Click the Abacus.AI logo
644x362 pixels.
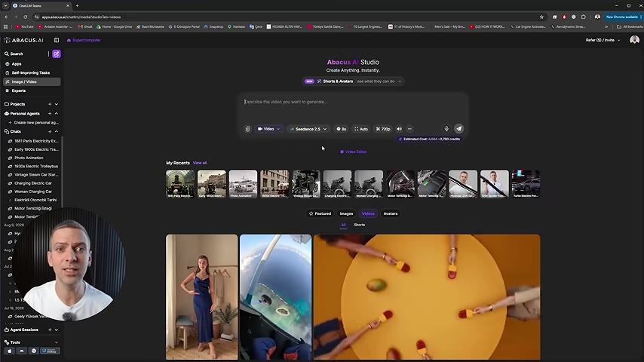coord(24,40)
